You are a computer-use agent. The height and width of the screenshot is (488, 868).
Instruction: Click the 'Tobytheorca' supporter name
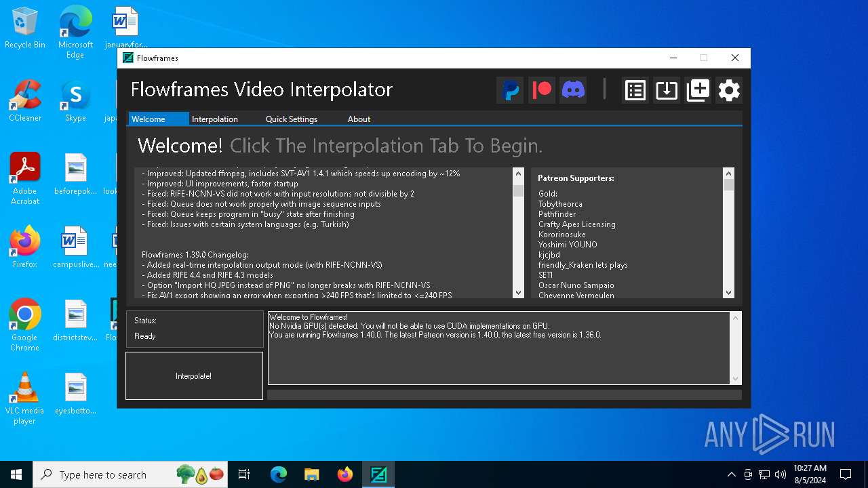(560, 204)
